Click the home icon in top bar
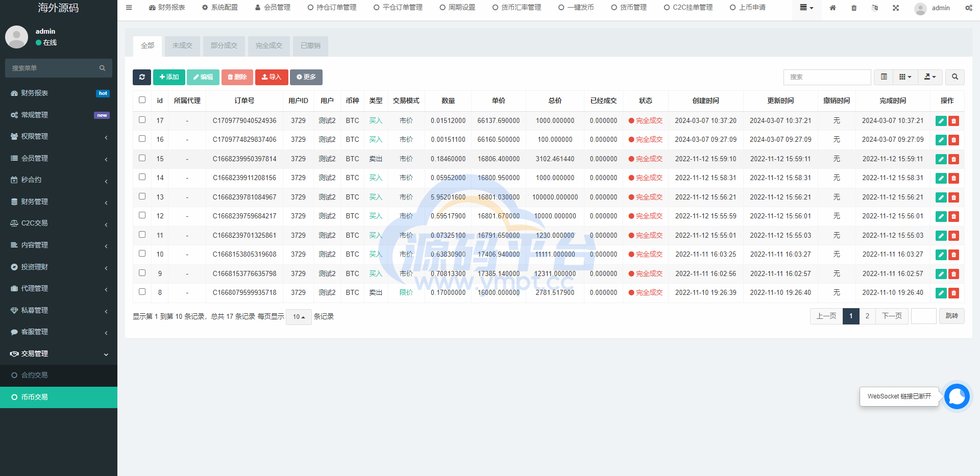The height and width of the screenshot is (476, 980). click(832, 8)
